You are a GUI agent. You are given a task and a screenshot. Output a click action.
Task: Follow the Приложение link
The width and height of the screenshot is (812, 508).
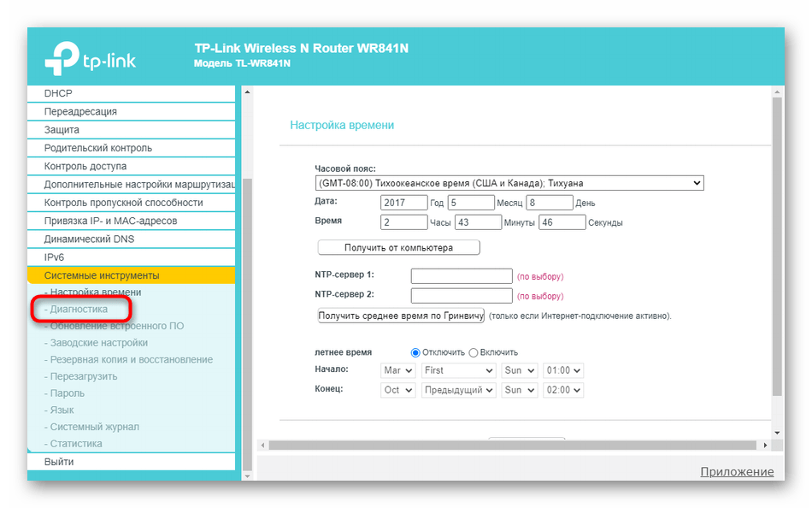click(x=736, y=471)
